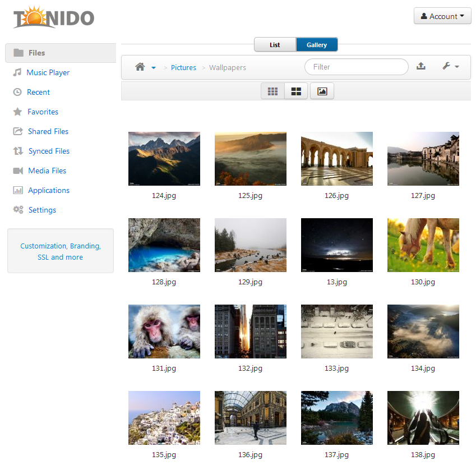Click the Media Files camera icon

tap(18, 171)
